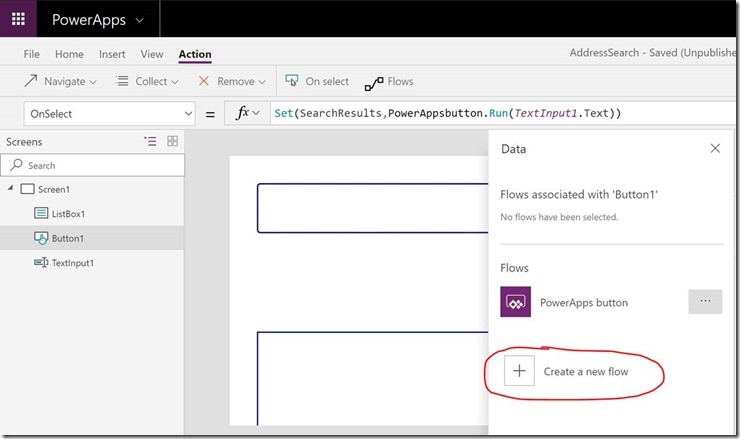Image resolution: width=740 pixels, height=439 pixels.
Task: Click the plus icon for new flow
Action: (519, 371)
